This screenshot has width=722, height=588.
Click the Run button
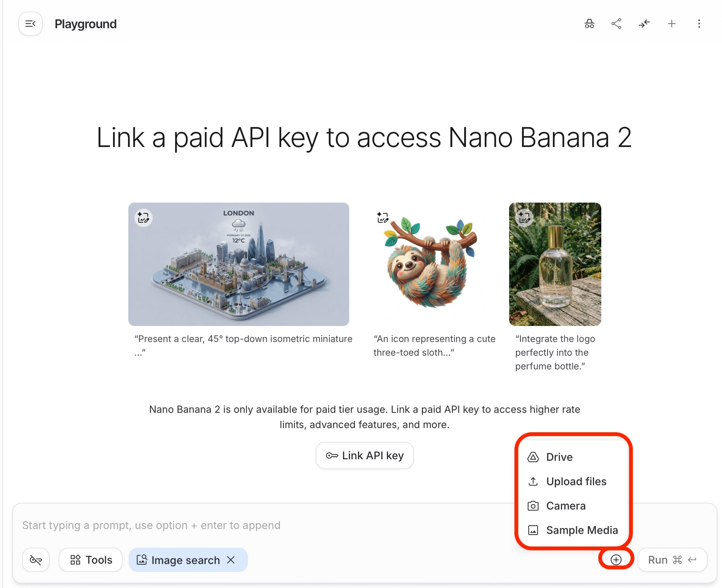point(672,560)
